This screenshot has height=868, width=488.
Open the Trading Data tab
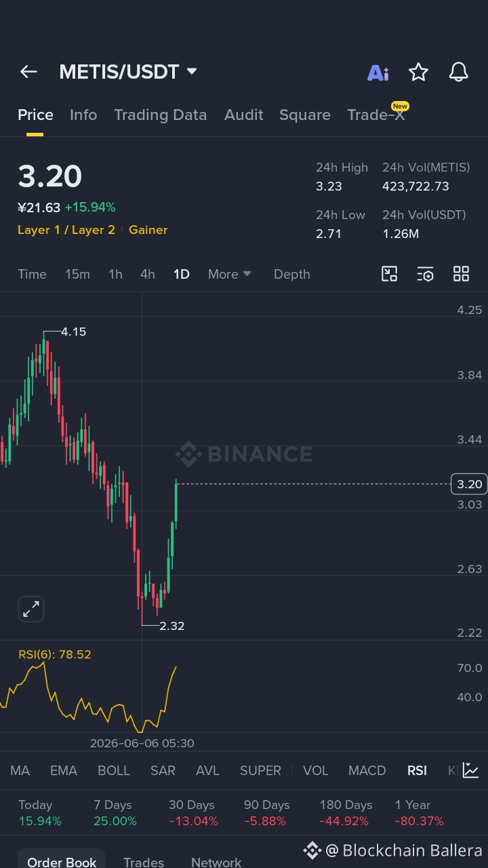pos(161,115)
